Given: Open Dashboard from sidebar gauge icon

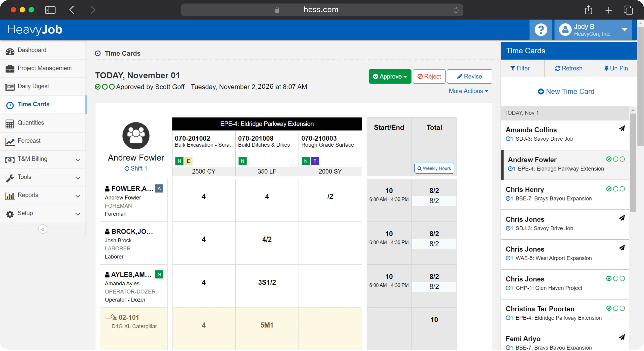Looking at the screenshot, I should pyautogui.click(x=10, y=51).
